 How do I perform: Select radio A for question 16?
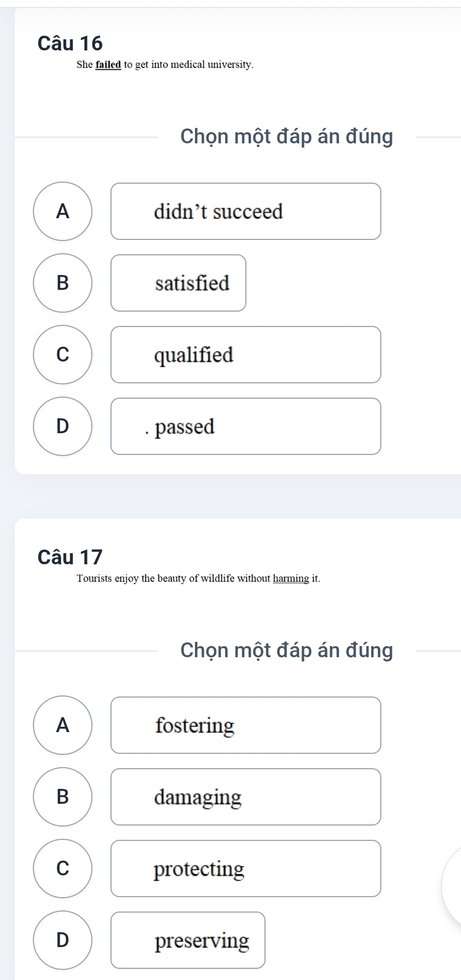click(63, 211)
